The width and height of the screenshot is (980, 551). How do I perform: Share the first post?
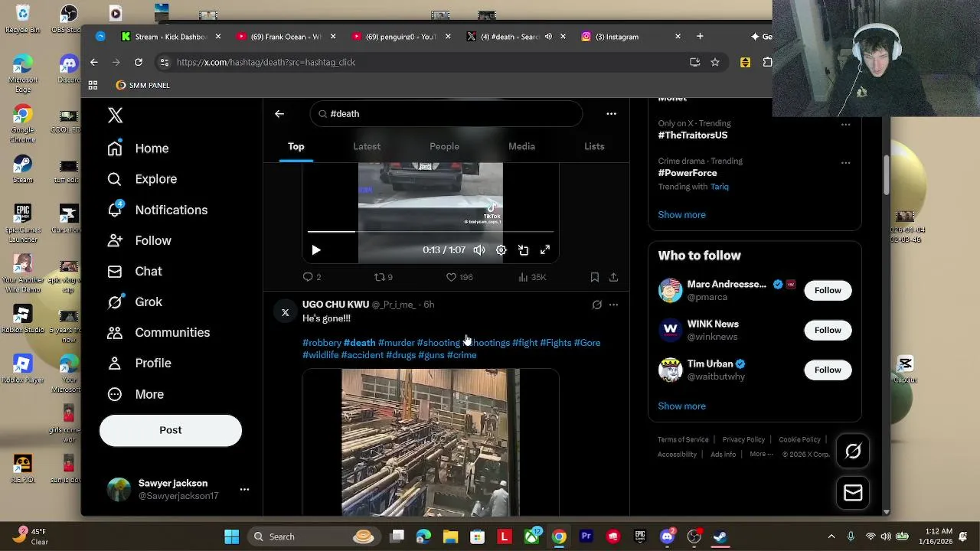[x=613, y=277]
